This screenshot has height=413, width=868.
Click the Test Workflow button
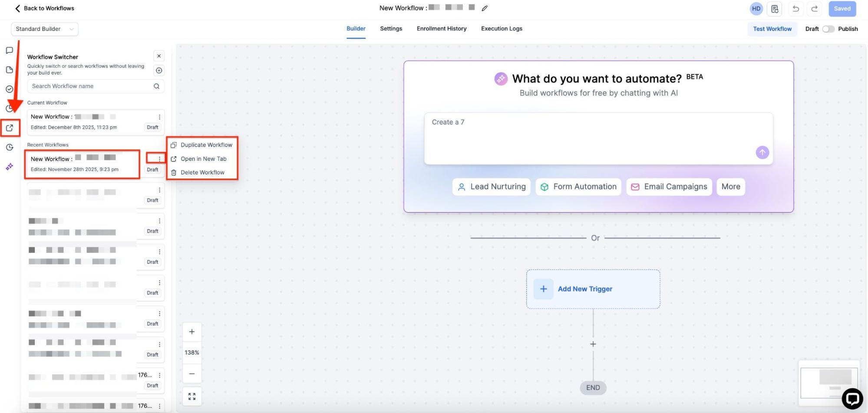click(772, 29)
